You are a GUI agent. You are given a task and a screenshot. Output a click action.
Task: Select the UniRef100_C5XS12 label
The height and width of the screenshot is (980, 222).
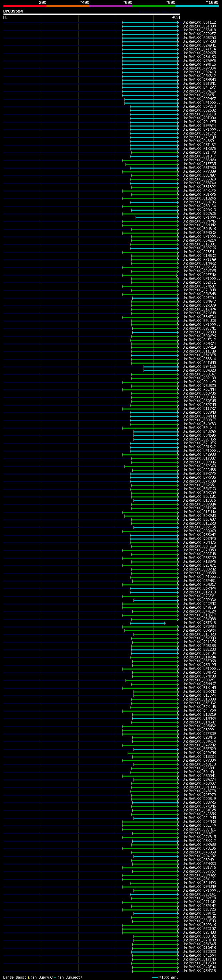tap(199, 76)
